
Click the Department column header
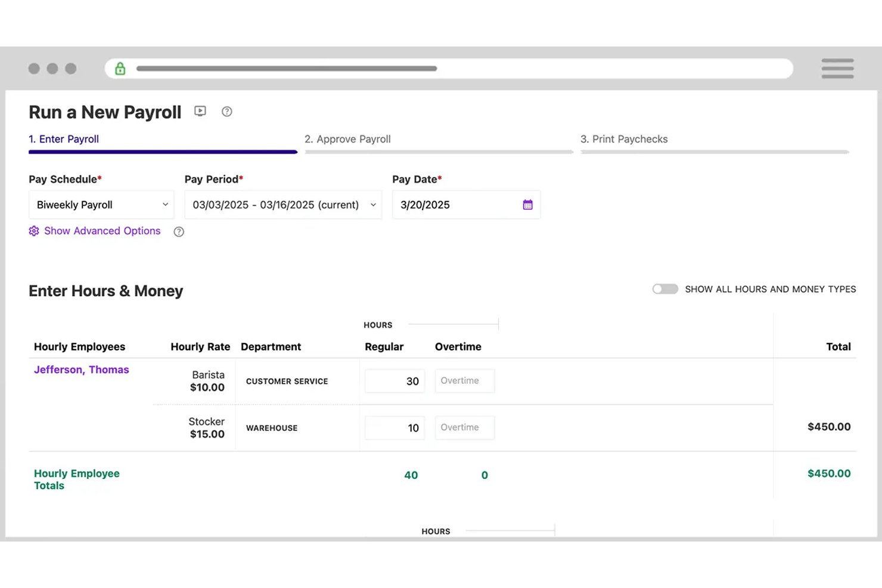point(271,347)
